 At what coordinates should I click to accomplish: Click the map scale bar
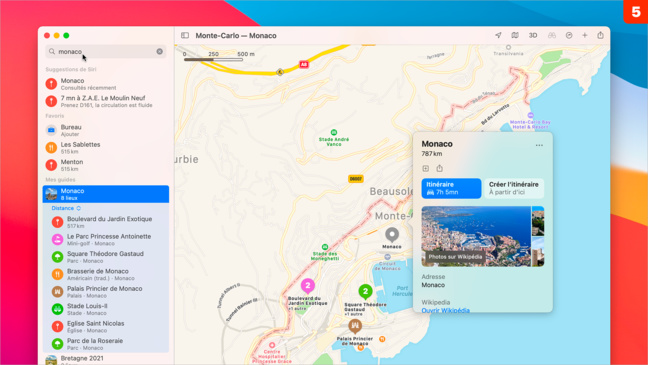[213, 60]
